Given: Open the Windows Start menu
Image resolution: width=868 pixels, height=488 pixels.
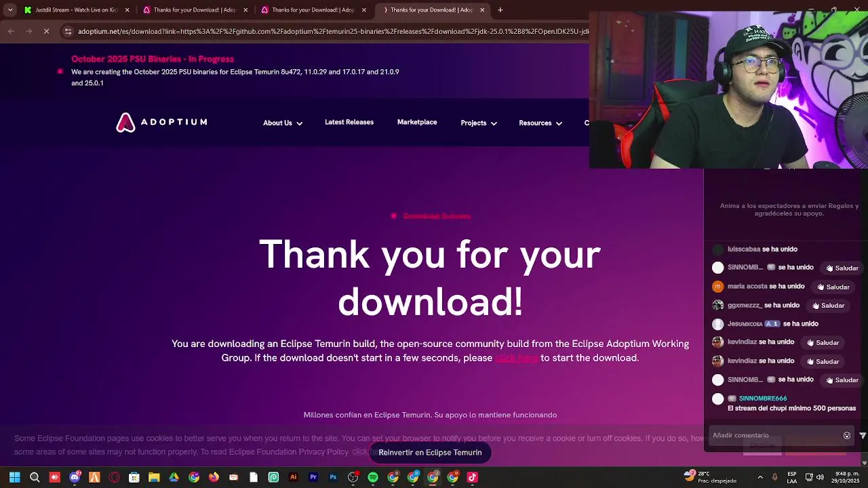Looking at the screenshot, I should [x=14, y=477].
